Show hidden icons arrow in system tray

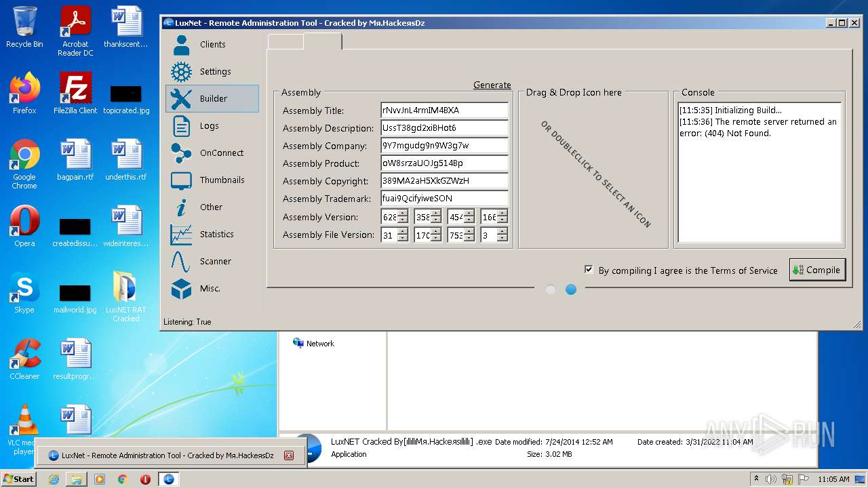[x=756, y=479]
